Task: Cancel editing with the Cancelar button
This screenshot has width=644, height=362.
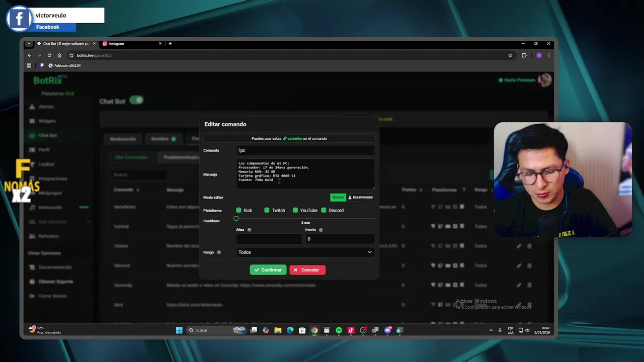Action: (307, 270)
